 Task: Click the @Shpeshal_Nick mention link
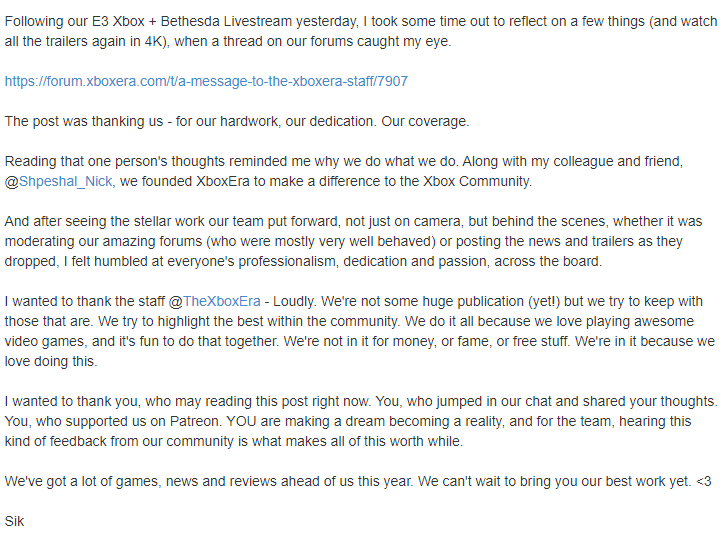pyautogui.click(x=61, y=181)
